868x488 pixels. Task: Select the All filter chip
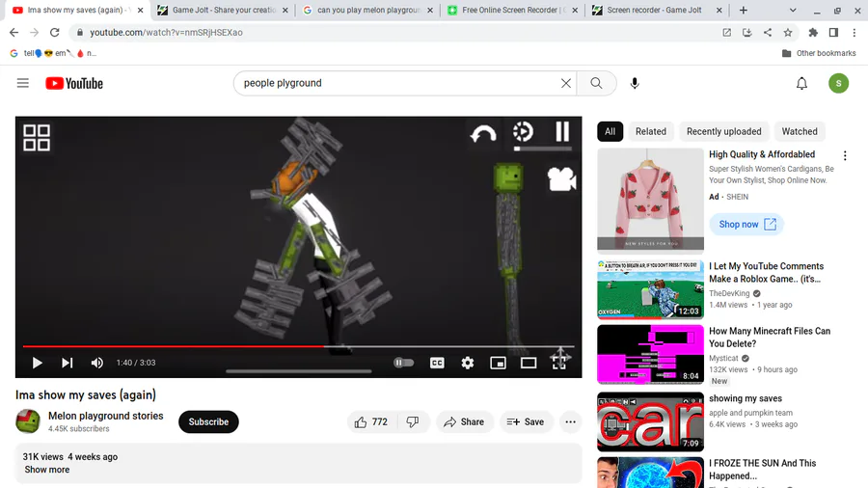(x=610, y=131)
